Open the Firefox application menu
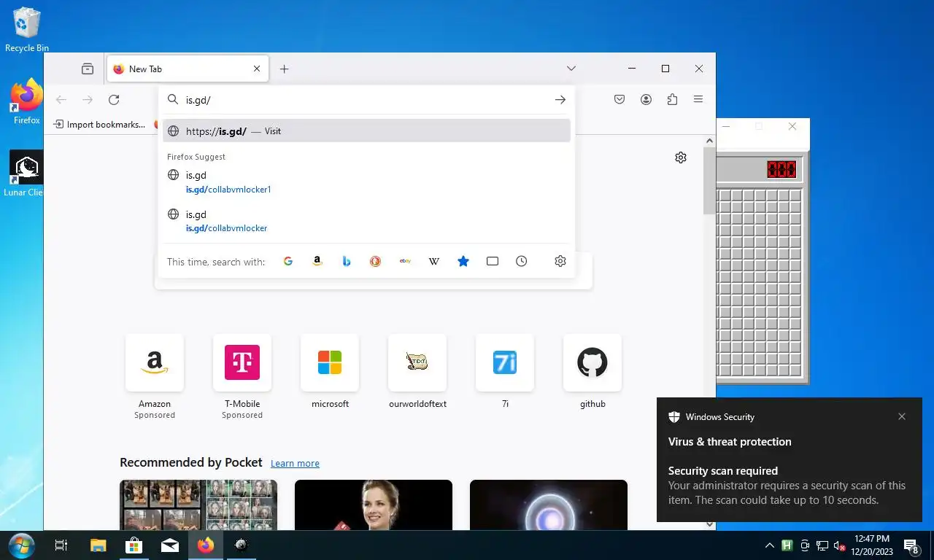The height and width of the screenshot is (560, 934). click(x=698, y=100)
